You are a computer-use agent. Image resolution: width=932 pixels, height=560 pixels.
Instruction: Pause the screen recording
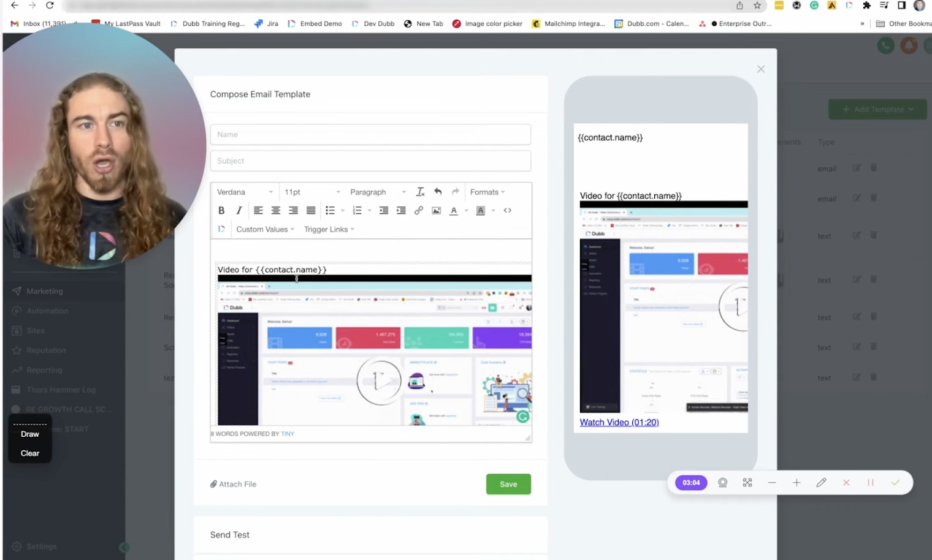click(x=870, y=482)
